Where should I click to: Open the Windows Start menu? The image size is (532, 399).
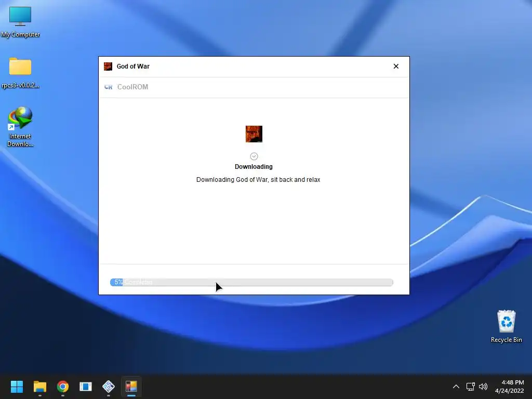click(17, 386)
